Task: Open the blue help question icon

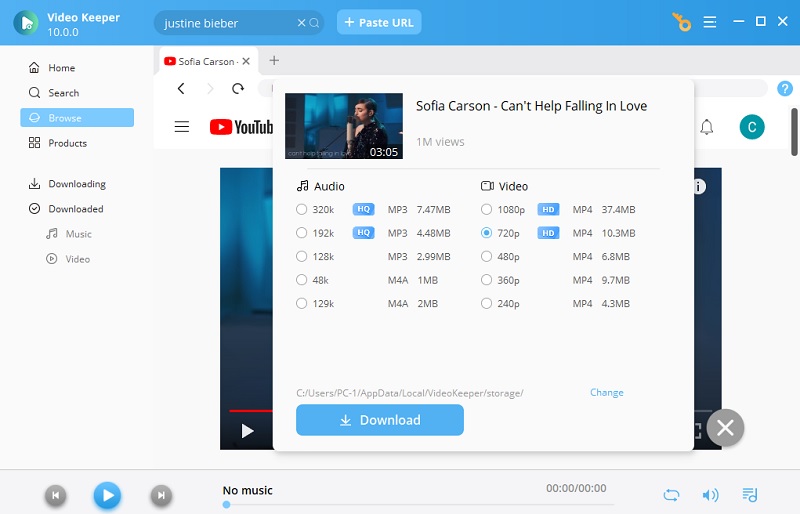Action: click(x=785, y=88)
